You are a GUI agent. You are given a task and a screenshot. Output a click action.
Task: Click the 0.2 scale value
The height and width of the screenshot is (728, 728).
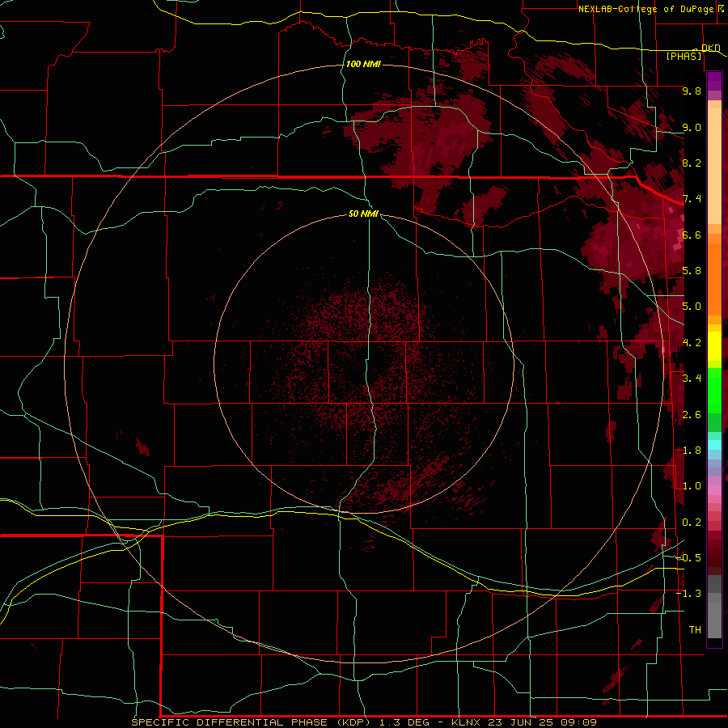(x=692, y=523)
